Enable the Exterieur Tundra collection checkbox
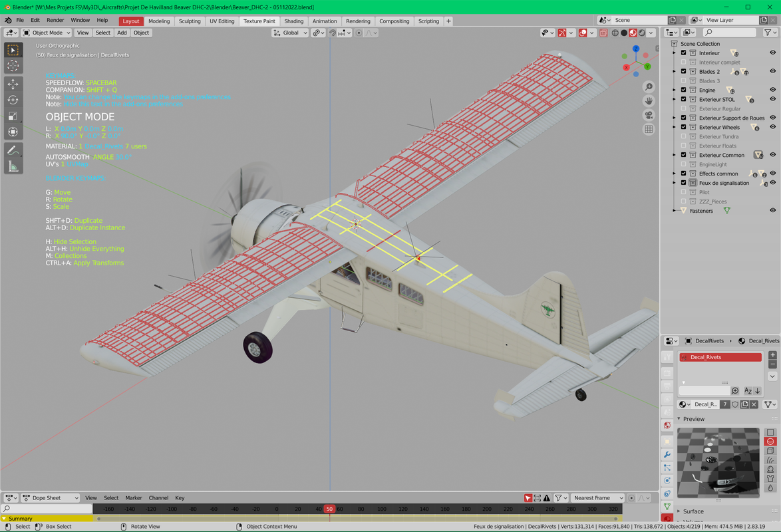 [x=683, y=136]
